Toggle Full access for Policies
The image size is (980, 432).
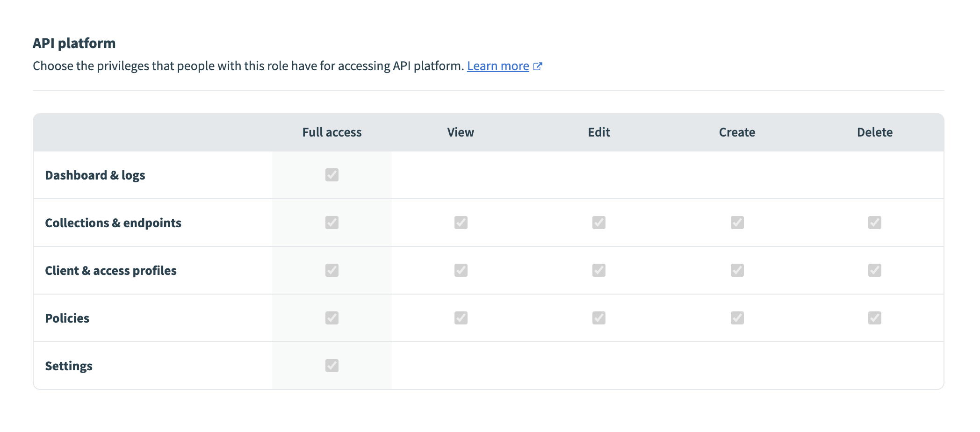click(331, 318)
